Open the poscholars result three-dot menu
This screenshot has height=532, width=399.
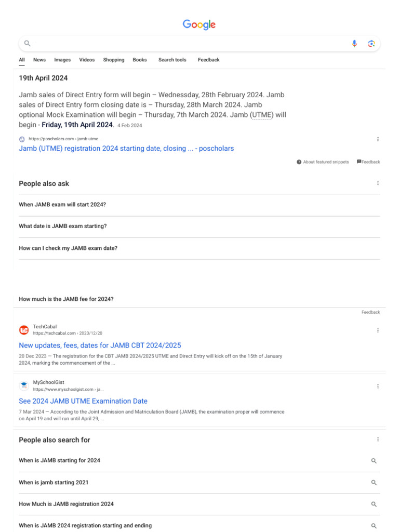[x=378, y=139]
